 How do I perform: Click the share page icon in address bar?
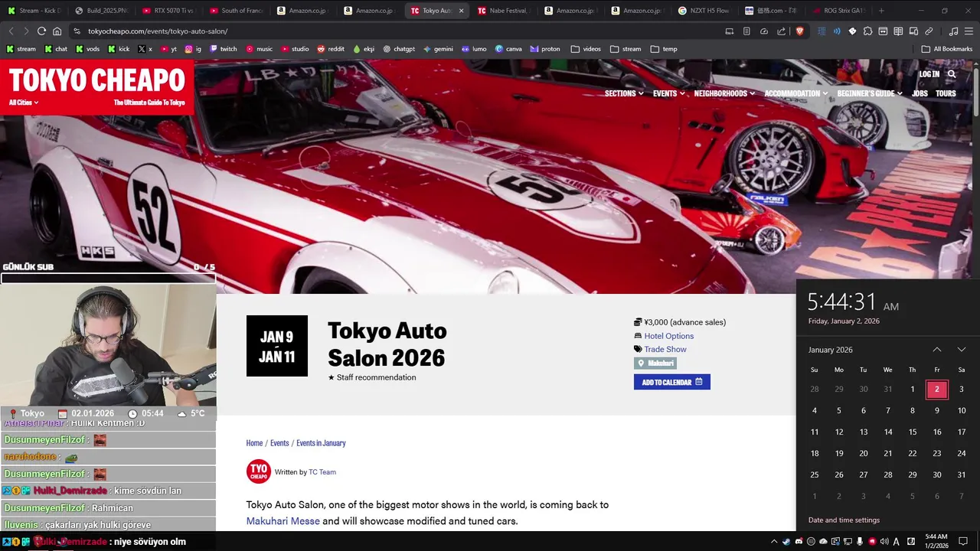[x=781, y=31]
